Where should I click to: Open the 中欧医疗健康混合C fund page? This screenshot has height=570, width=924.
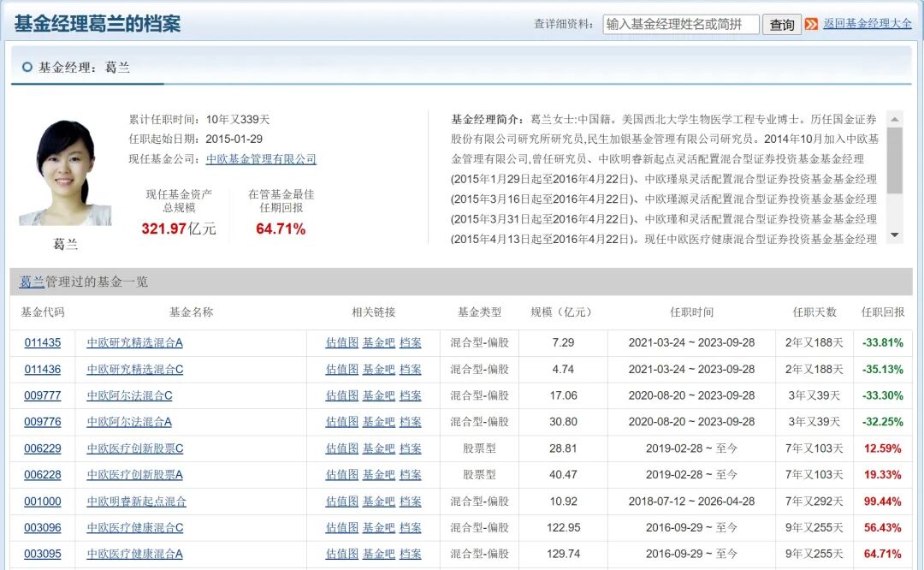135,527
